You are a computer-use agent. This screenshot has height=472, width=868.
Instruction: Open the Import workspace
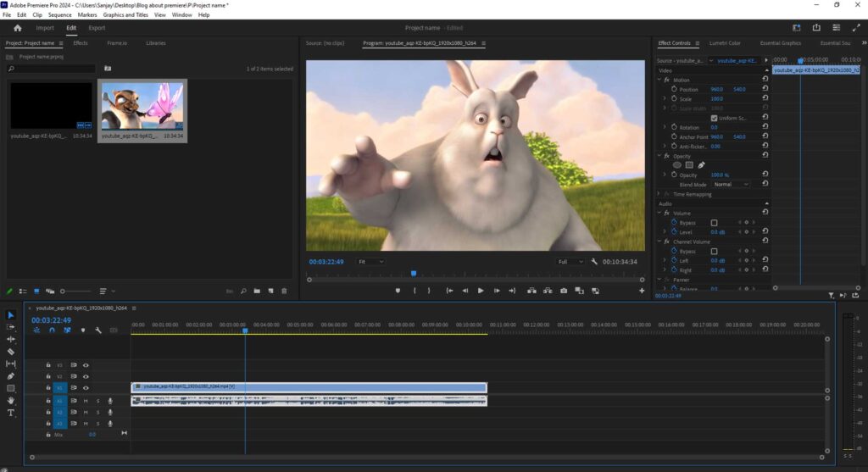click(45, 28)
